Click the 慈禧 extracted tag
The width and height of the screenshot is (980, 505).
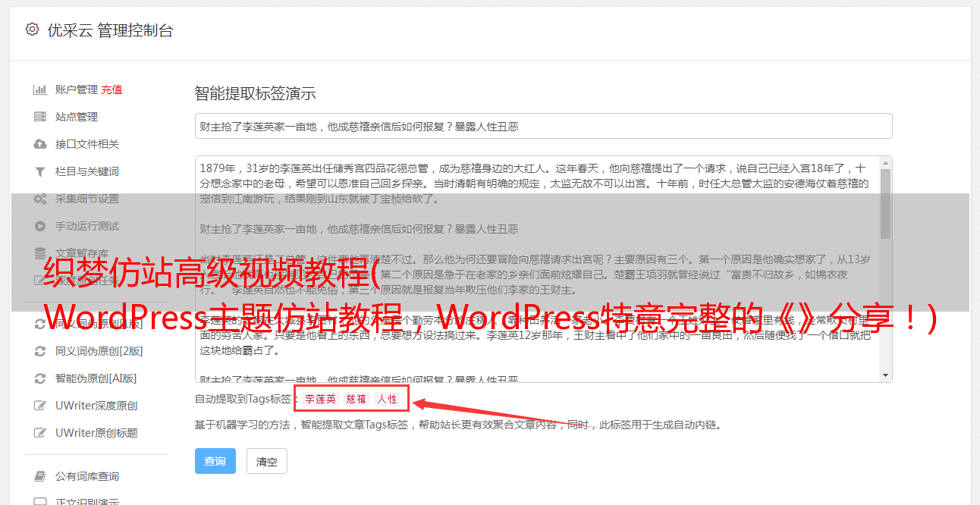357,399
